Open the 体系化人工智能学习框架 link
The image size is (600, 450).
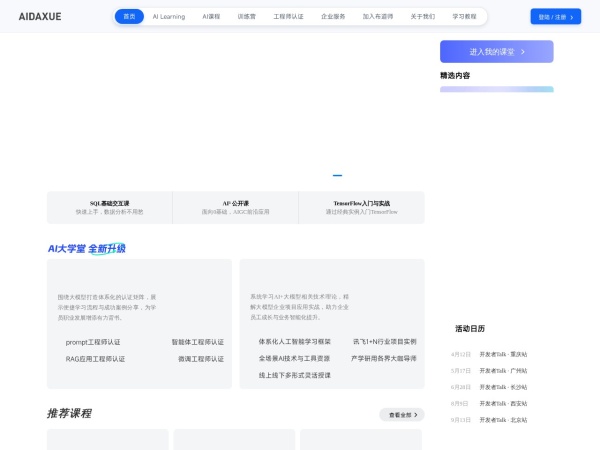(294, 341)
